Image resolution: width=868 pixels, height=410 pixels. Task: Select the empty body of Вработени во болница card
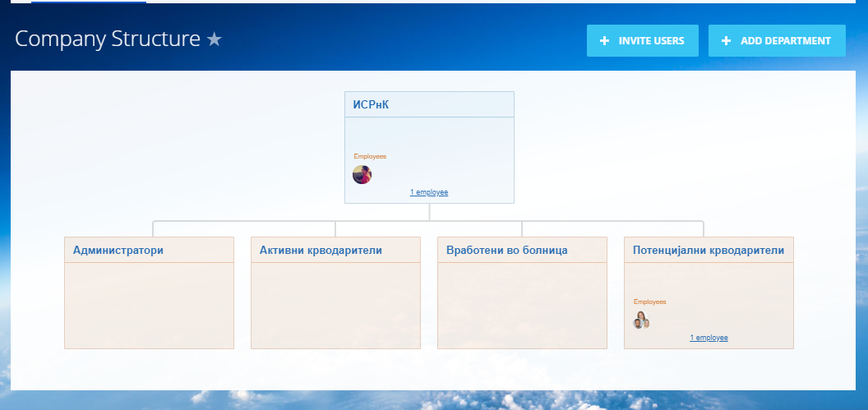coord(522,305)
